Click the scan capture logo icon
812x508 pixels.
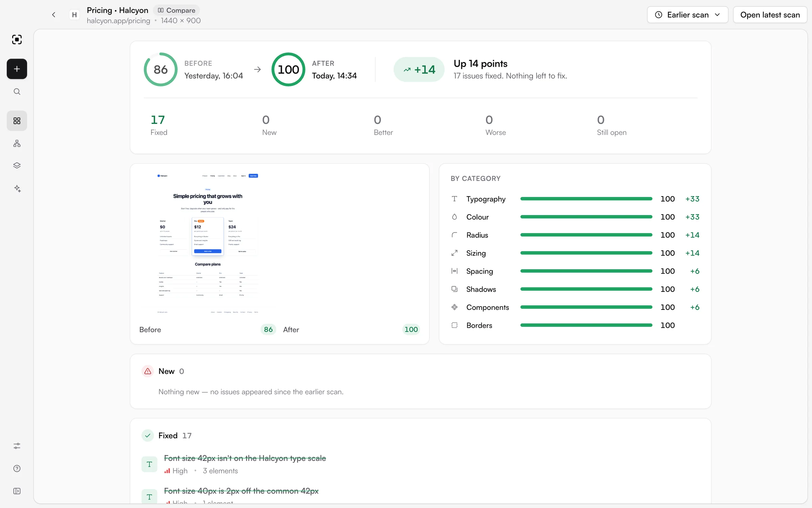click(x=17, y=40)
